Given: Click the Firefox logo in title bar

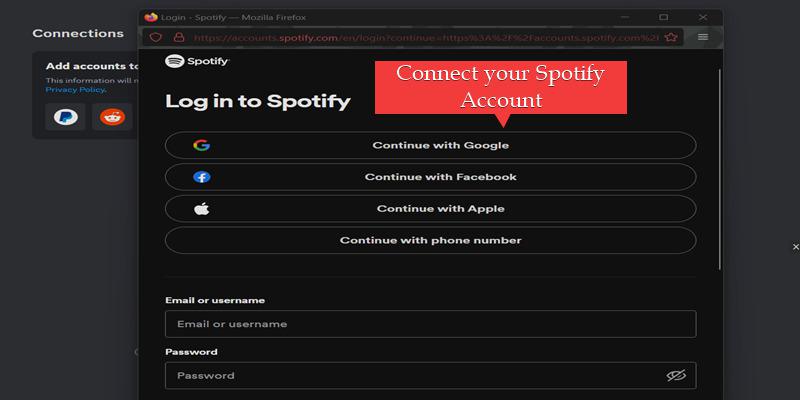Looking at the screenshot, I should click(x=151, y=17).
